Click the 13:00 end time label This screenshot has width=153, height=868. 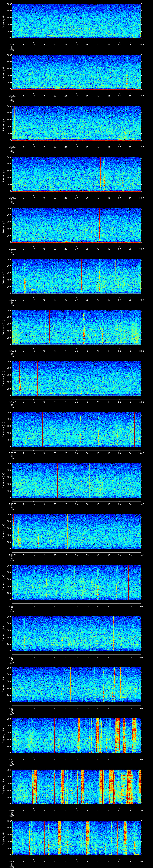pos(141,606)
